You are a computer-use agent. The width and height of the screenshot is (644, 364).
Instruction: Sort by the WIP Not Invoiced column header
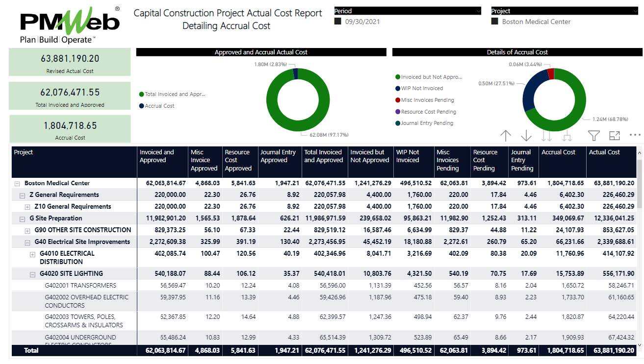click(x=407, y=156)
